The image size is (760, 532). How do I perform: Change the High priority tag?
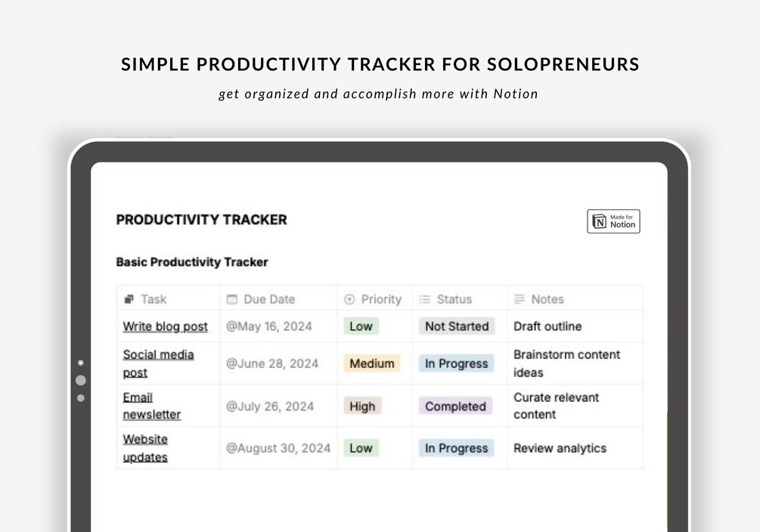click(362, 406)
